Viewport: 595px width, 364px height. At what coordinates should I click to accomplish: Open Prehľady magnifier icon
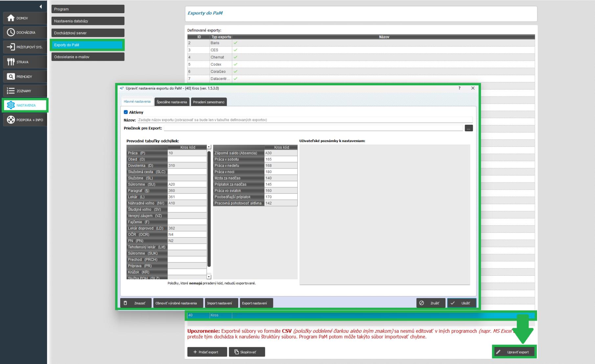point(11,76)
